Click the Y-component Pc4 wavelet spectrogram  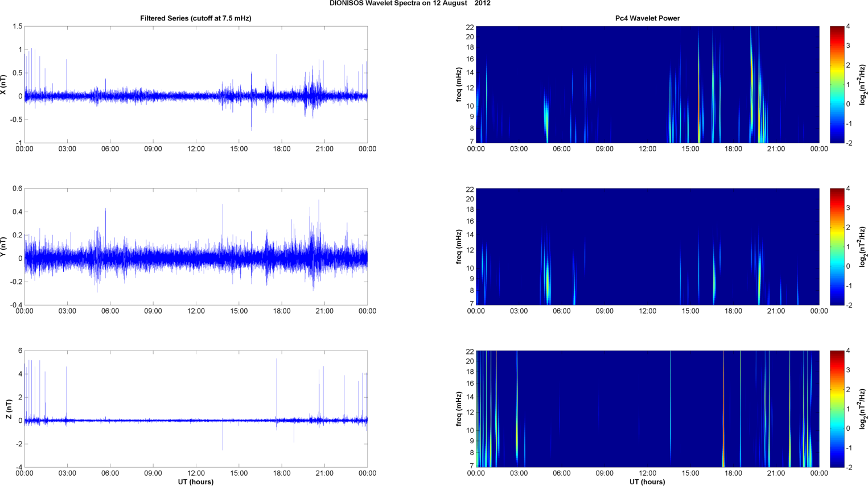pos(647,247)
